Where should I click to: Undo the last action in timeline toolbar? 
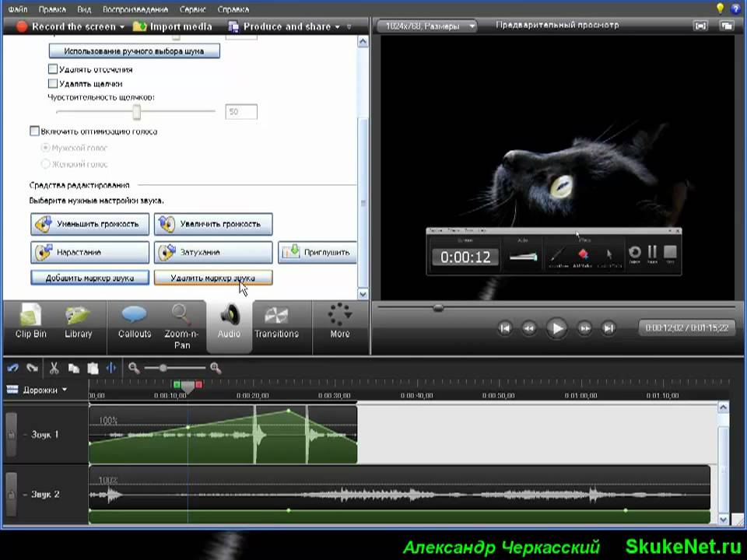[x=13, y=368]
